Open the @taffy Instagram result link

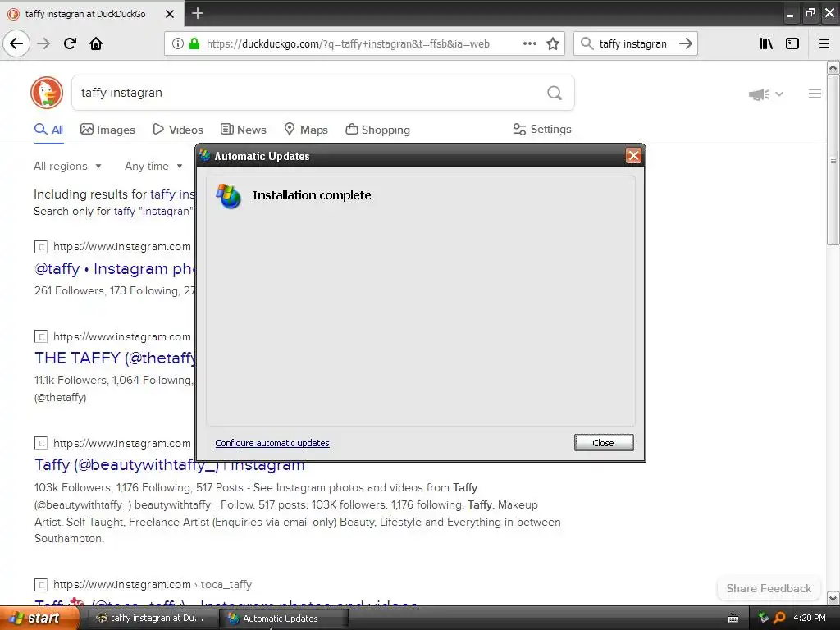[x=115, y=268]
